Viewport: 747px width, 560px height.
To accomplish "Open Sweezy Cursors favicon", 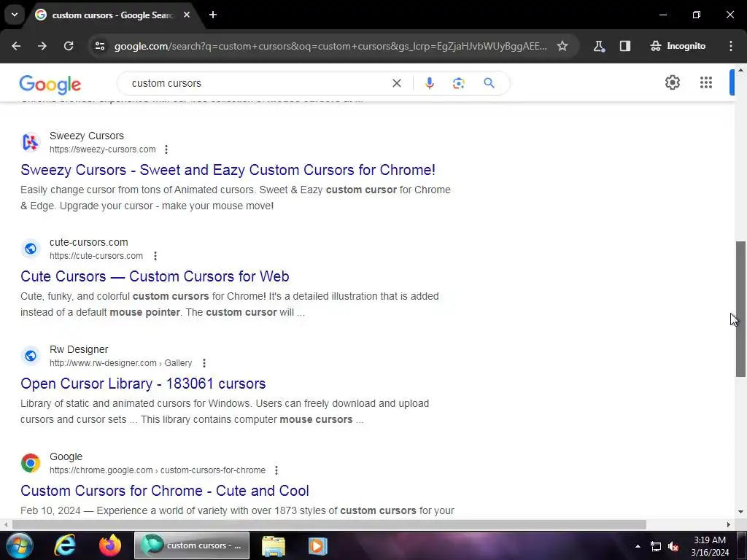I will (31, 142).
